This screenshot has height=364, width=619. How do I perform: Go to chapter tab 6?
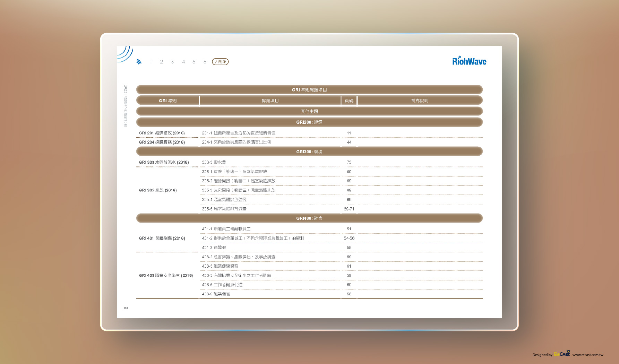[x=205, y=62]
